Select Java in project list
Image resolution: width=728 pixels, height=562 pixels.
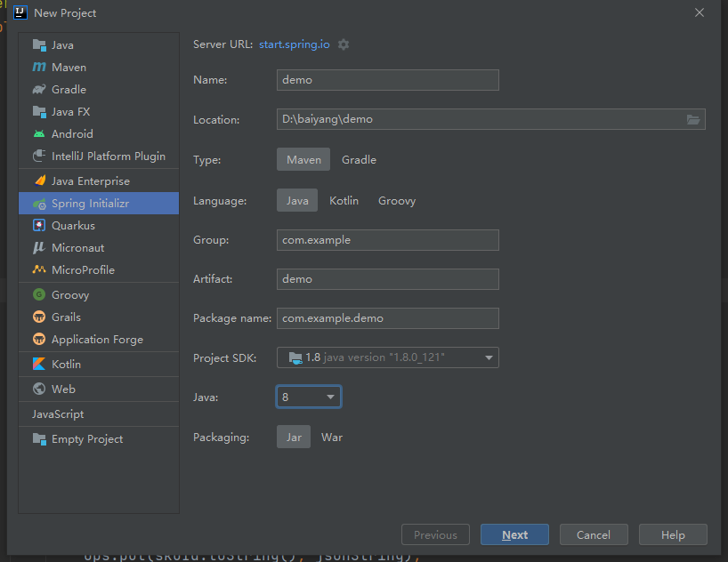coord(99,45)
